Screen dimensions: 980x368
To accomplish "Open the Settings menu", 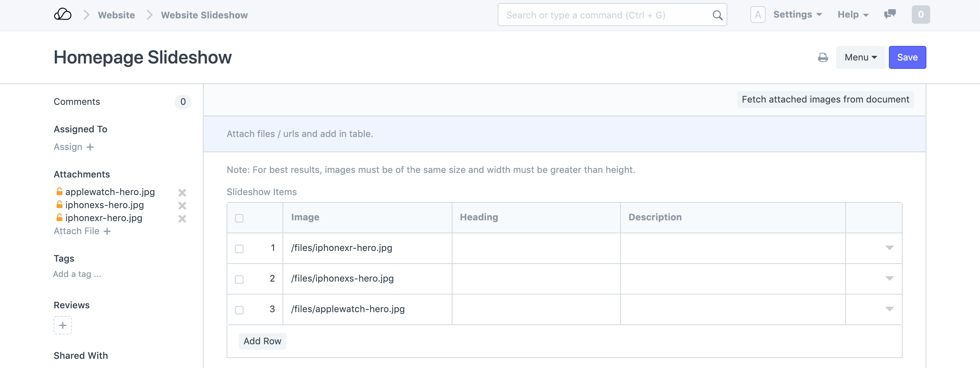I will pos(797,15).
